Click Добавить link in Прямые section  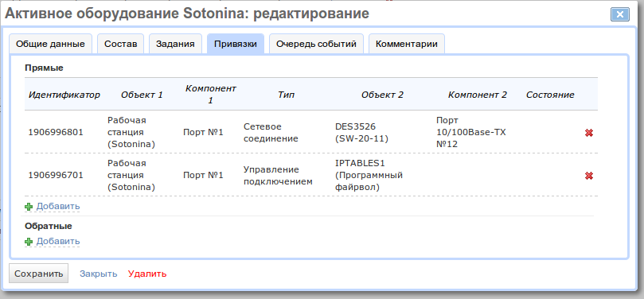click(58, 206)
